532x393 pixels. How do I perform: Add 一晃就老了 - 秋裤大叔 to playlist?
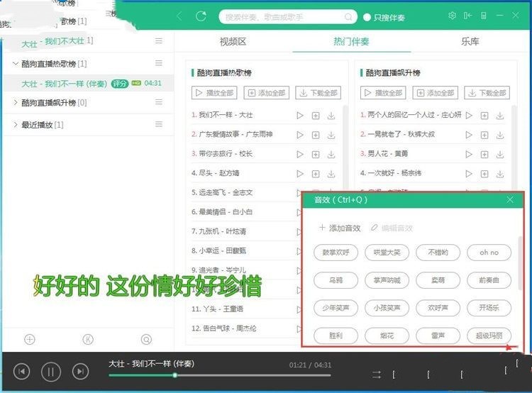coord(484,135)
